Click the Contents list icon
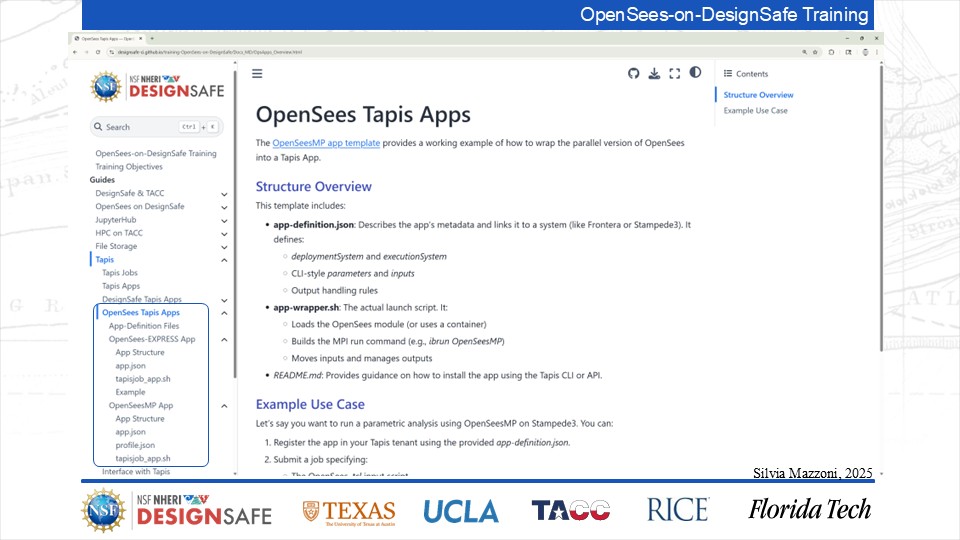This screenshot has height=540, width=960. [x=728, y=74]
